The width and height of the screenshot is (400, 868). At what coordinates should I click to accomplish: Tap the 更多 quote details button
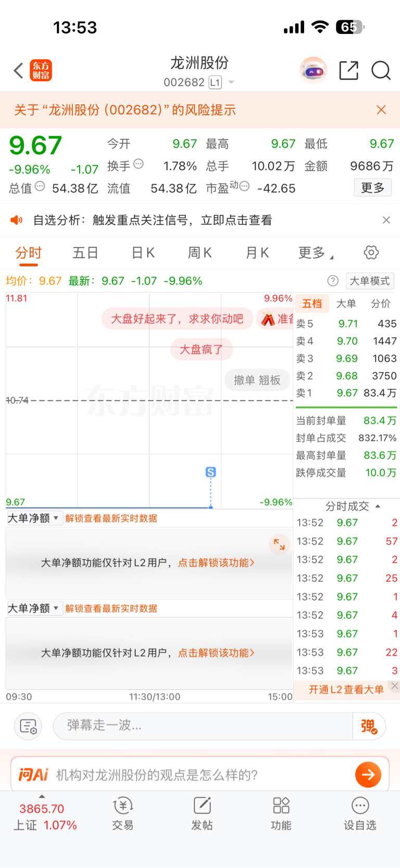click(373, 188)
